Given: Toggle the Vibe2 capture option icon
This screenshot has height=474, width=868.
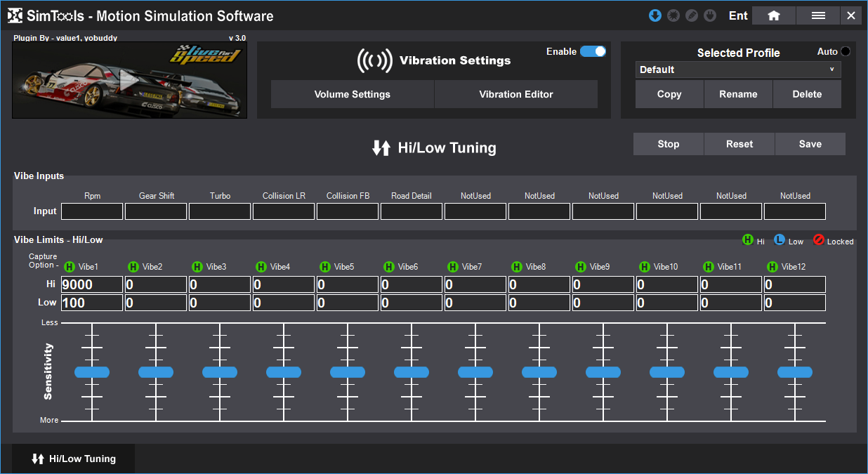Looking at the screenshot, I should 133,267.
